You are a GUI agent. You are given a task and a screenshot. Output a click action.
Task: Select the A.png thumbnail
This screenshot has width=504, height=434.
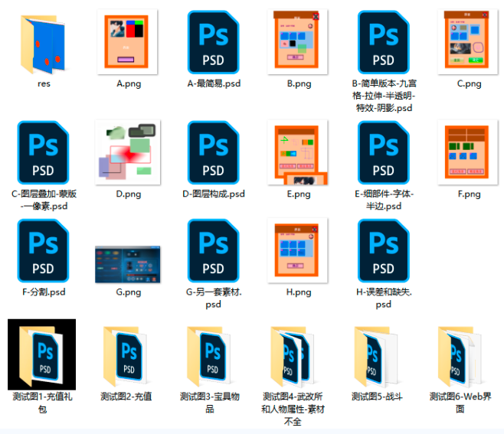point(127,42)
